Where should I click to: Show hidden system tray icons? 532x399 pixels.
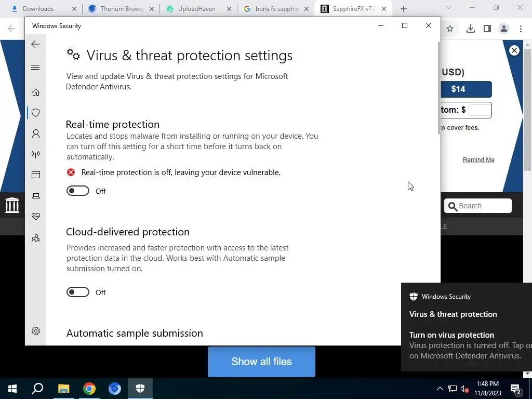(440, 389)
